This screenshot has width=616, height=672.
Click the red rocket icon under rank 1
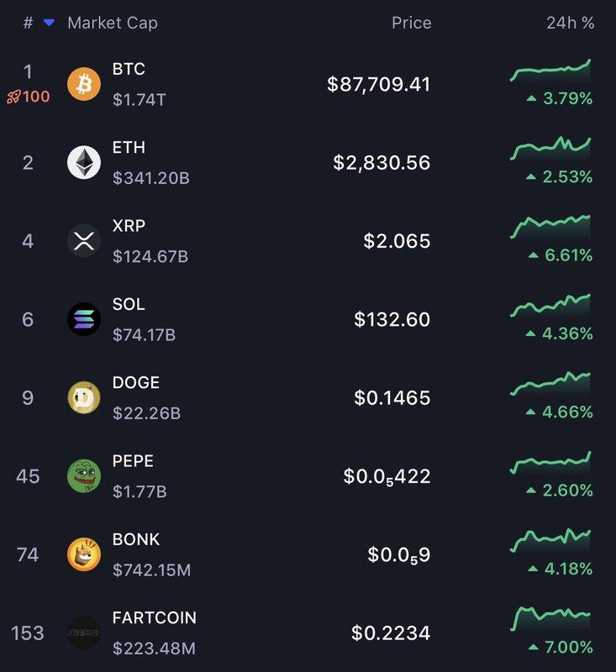click(x=13, y=97)
